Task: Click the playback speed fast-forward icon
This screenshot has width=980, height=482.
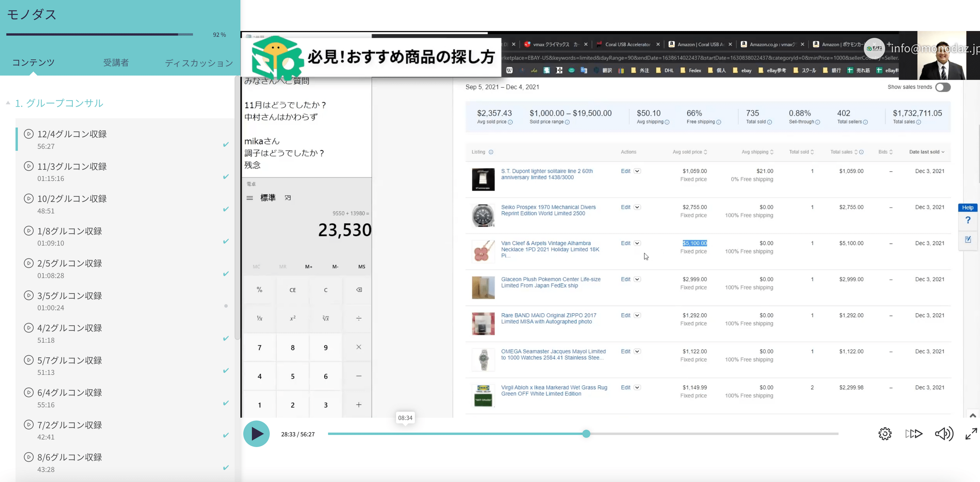Action: coord(914,434)
